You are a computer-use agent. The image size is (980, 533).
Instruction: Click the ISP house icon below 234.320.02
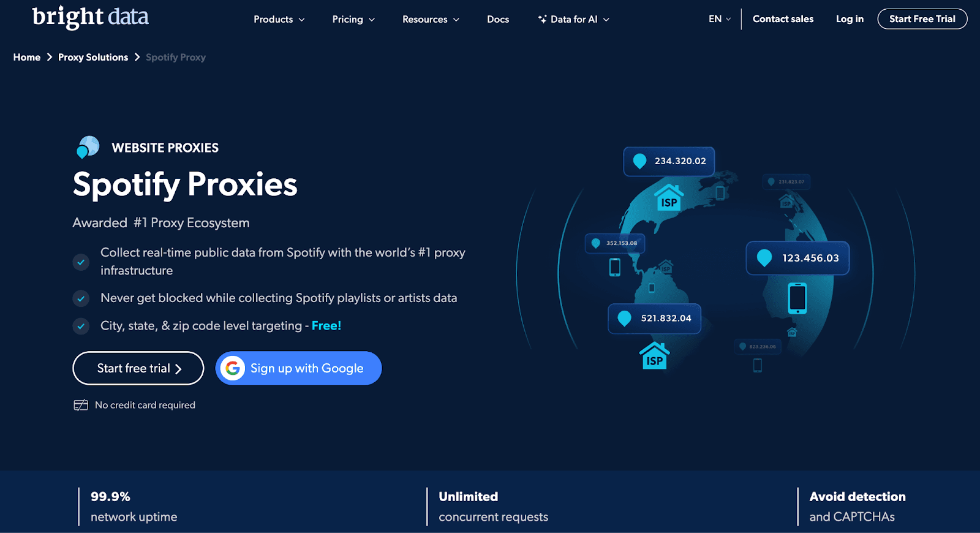669,198
